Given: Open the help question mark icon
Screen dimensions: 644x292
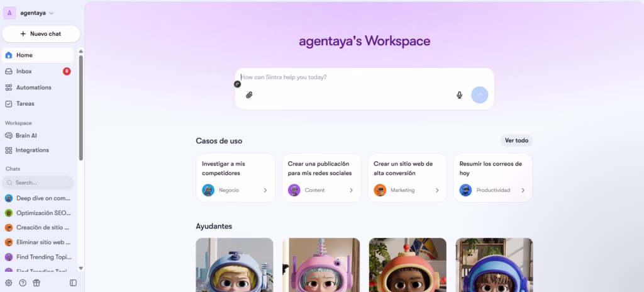Looking at the screenshot, I should point(23,283).
